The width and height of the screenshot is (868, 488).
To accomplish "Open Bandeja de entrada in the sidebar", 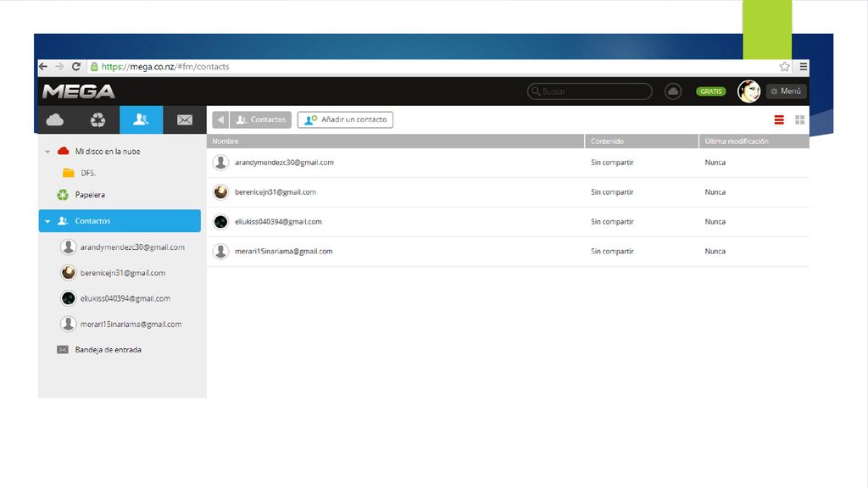I will point(108,350).
